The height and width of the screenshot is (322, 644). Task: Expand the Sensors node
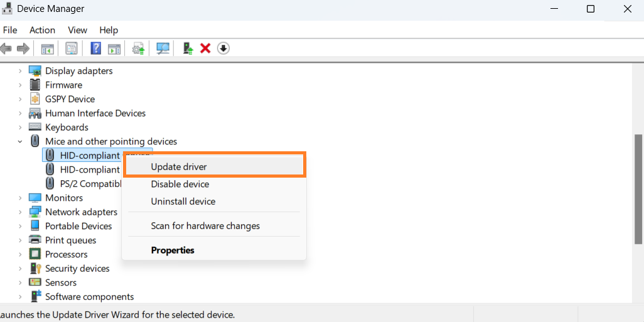19,282
